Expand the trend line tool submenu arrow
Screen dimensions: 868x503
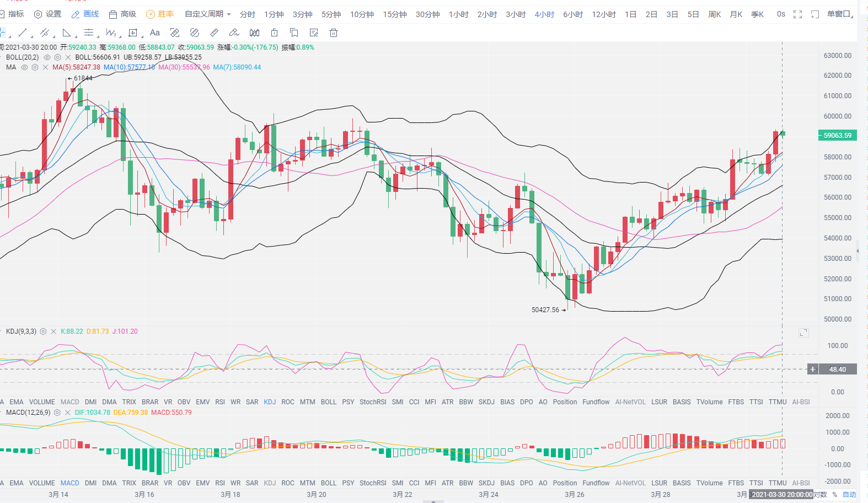click(x=31, y=36)
